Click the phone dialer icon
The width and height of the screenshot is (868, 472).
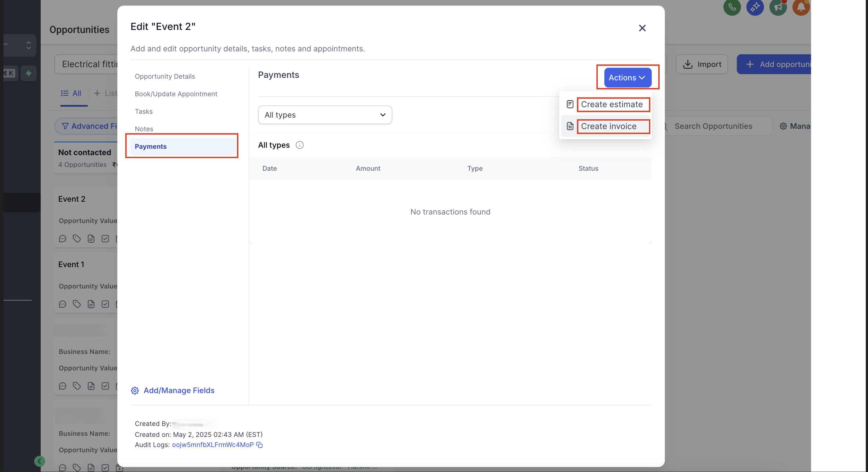point(732,7)
